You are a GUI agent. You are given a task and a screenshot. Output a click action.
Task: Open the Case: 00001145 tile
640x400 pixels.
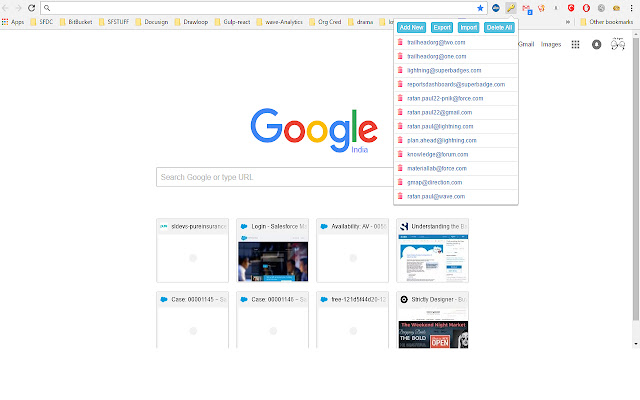(193, 320)
